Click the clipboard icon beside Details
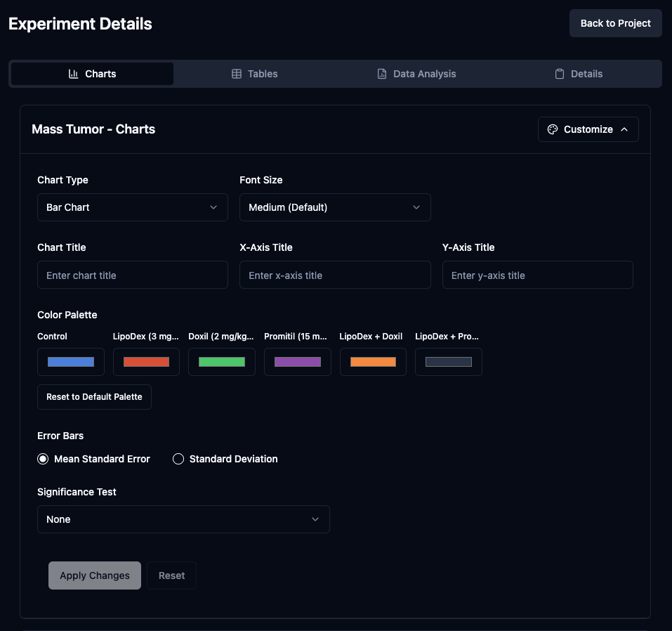Image resolution: width=672 pixels, height=631 pixels. tap(559, 74)
